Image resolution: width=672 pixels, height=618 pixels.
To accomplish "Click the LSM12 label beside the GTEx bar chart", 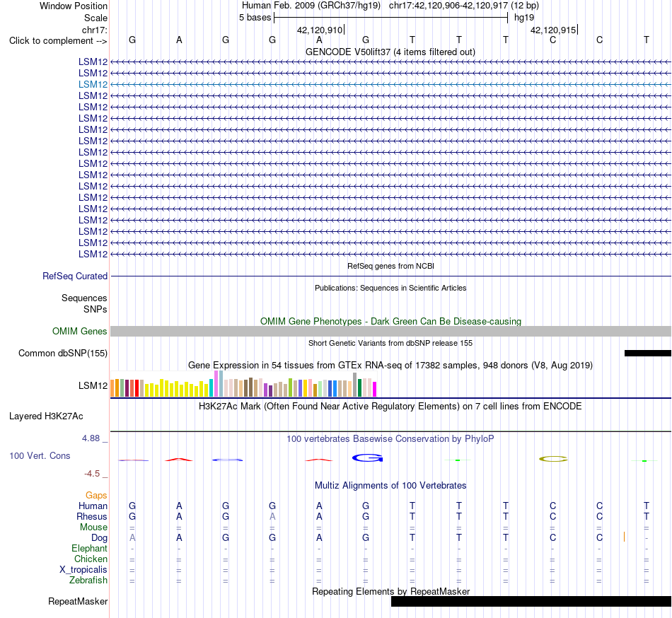I will [x=93, y=386].
